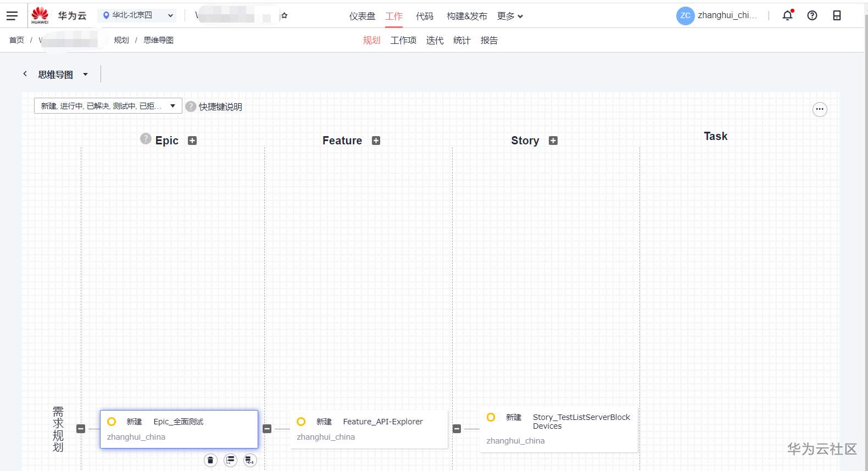Open the three-dot more options button
868x471 pixels.
click(x=820, y=109)
